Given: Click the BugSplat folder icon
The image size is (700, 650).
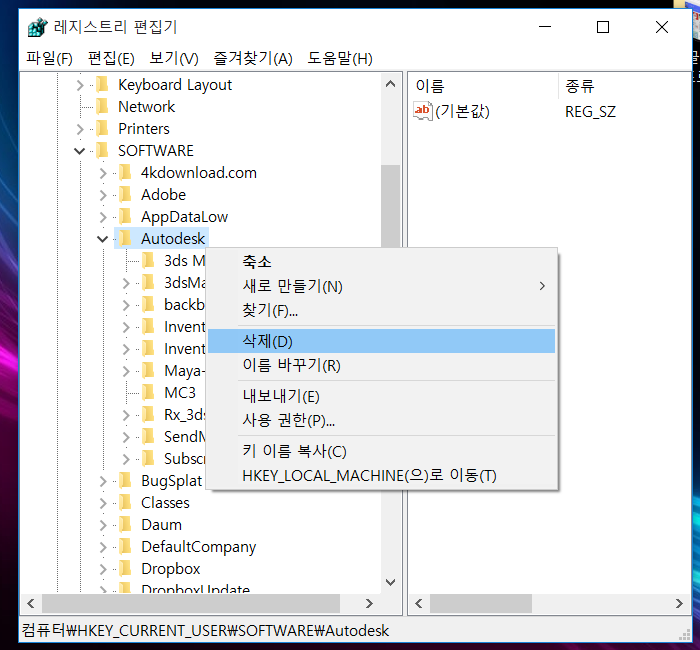Looking at the screenshot, I should point(125,480).
